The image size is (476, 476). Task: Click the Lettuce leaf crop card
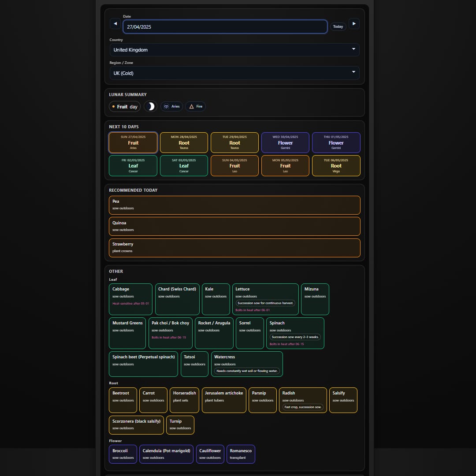coord(265,299)
